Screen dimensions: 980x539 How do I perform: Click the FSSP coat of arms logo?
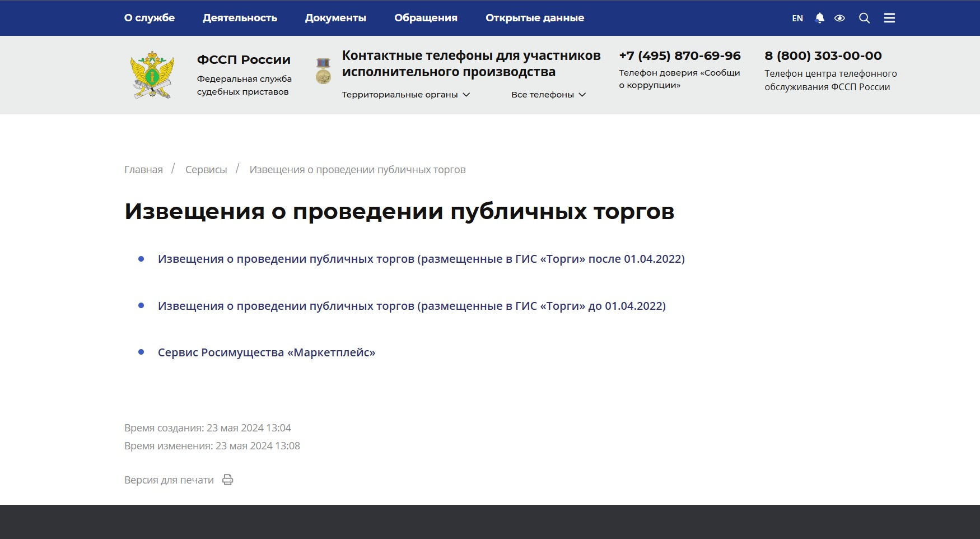152,75
